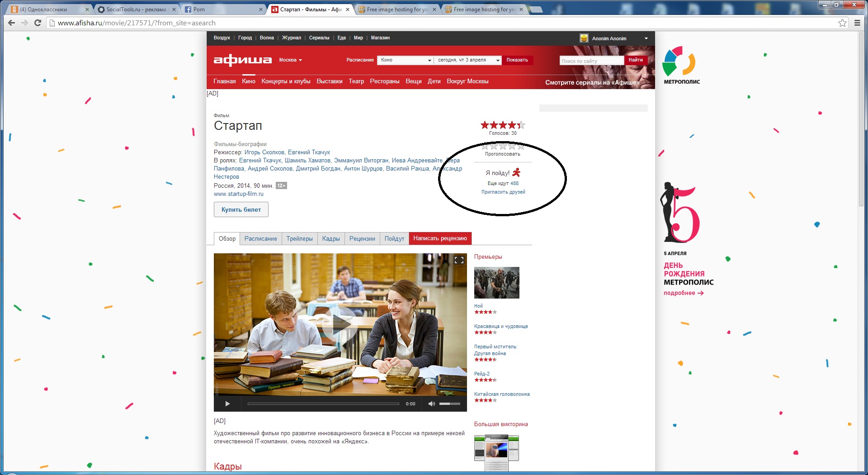The width and height of the screenshot is (868, 475).
Task: Open Театр in the main navigation
Action: (356, 81)
